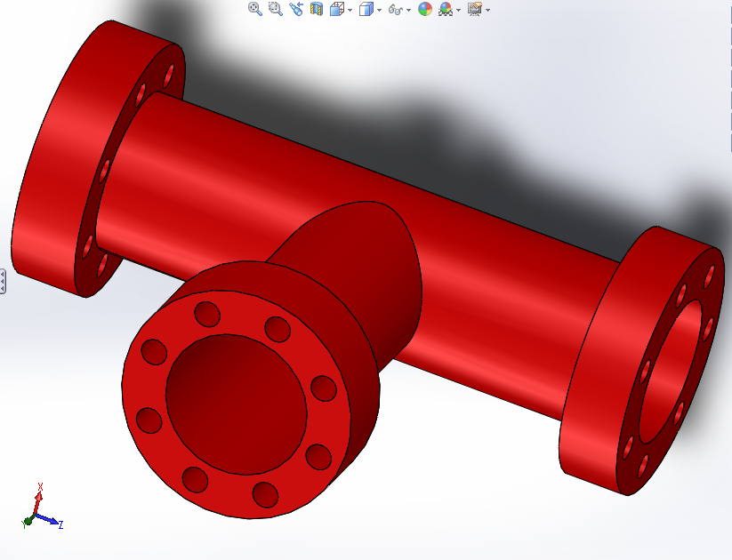Click the X axis of the triad

(38, 500)
